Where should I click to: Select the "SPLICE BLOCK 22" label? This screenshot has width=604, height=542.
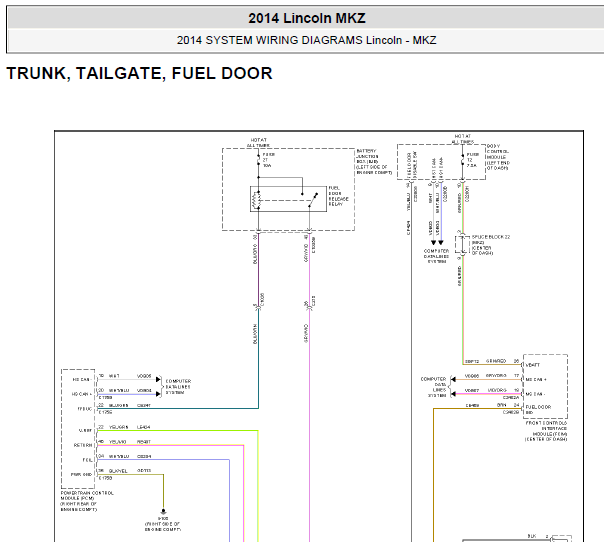point(491,237)
